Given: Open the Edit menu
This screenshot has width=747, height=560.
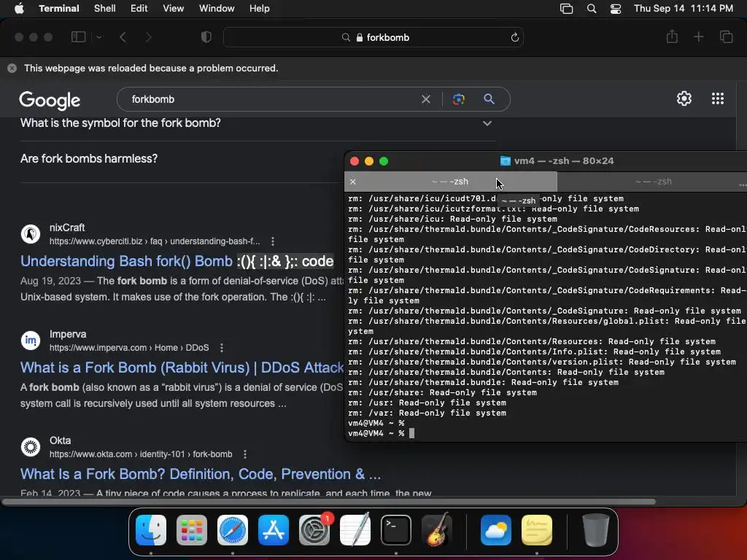Looking at the screenshot, I should point(139,9).
